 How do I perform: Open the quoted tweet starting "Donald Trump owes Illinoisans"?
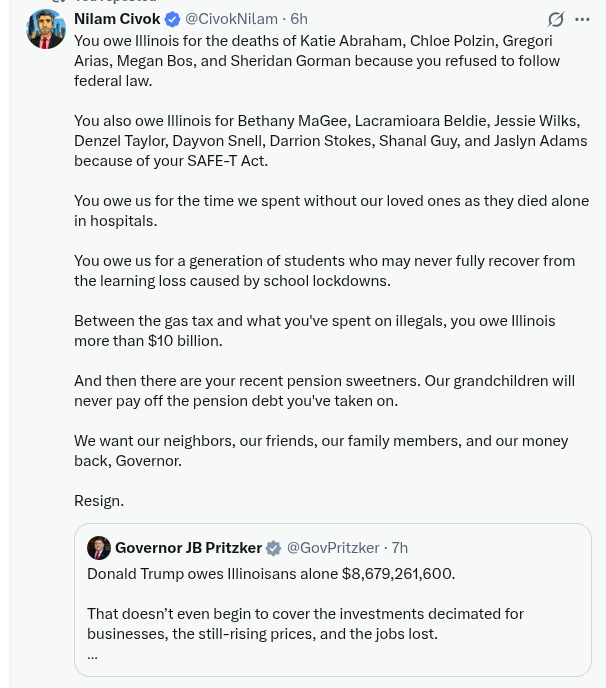click(271, 573)
